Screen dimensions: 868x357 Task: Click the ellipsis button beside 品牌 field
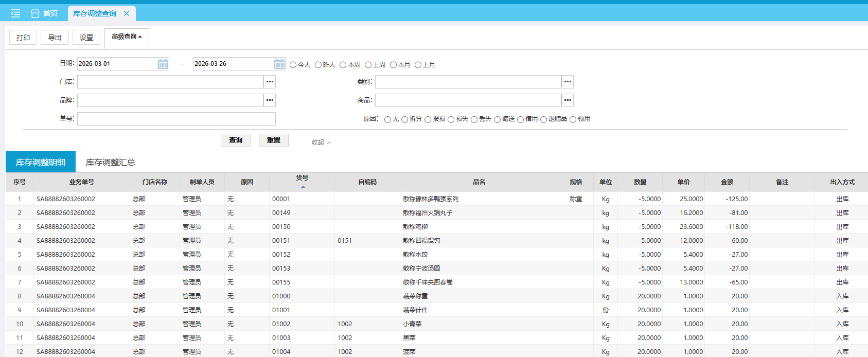click(270, 100)
